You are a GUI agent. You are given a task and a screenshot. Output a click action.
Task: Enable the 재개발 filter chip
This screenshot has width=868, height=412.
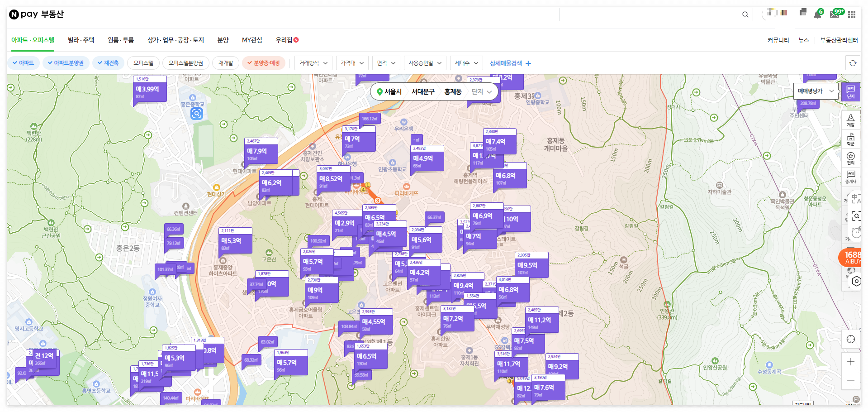[225, 63]
